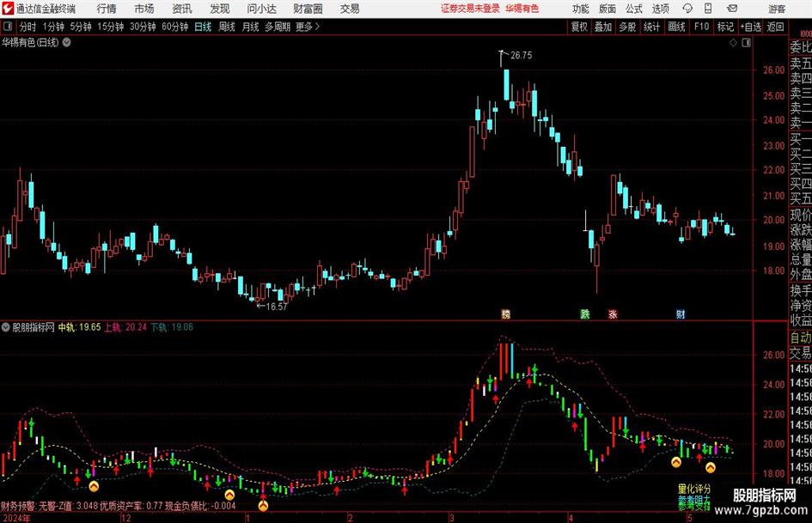Switch to 60分钟 period
The height and width of the screenshot is (523, 812).
tap(175, 27)
